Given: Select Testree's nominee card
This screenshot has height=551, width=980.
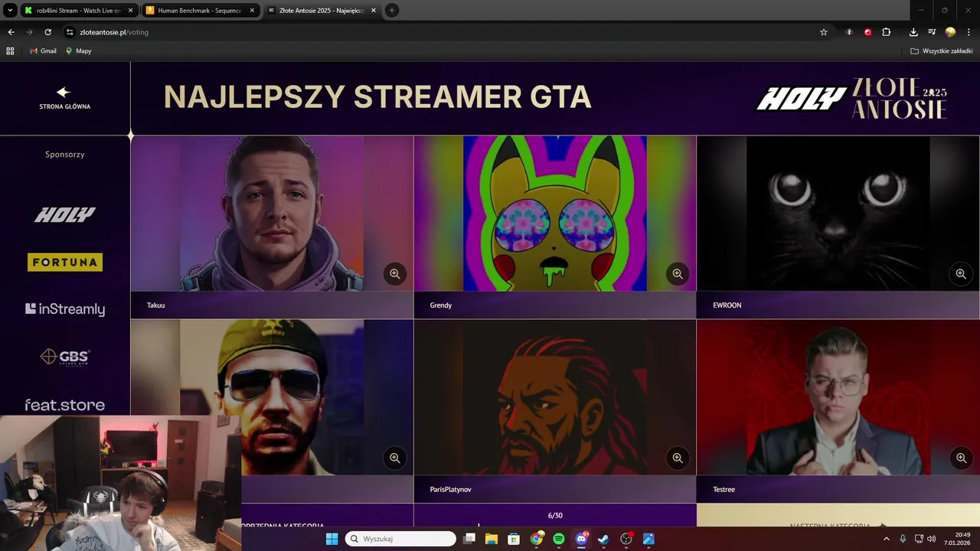Looking at the screenshot, I should [838, 411].
